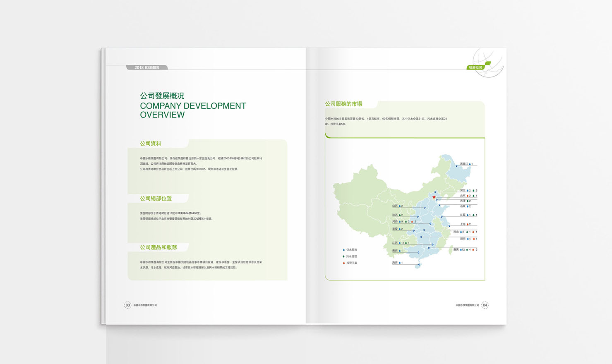Click the 2018 ESG報告 header tab
The width and height of the screenshot is (612, 364).
pos(147,67)
